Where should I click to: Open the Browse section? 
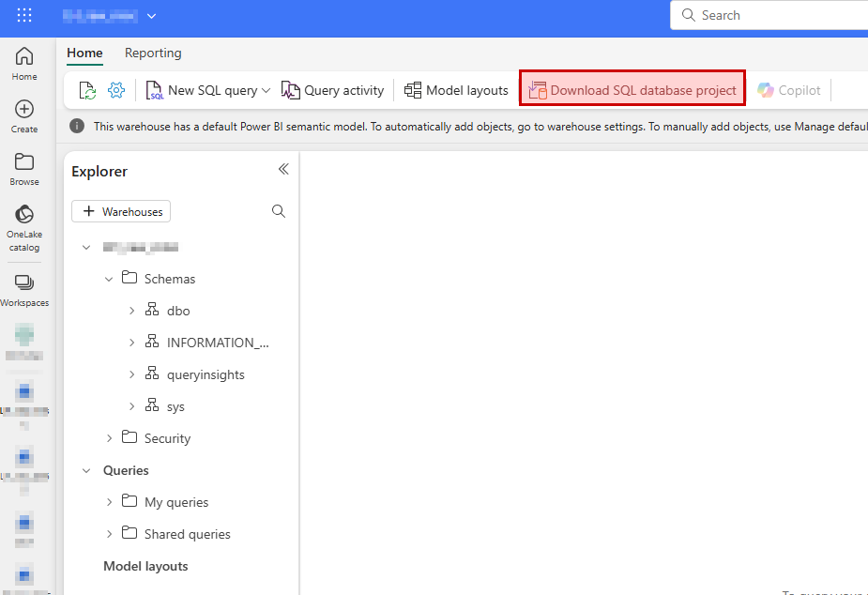(x=24, y=169)
